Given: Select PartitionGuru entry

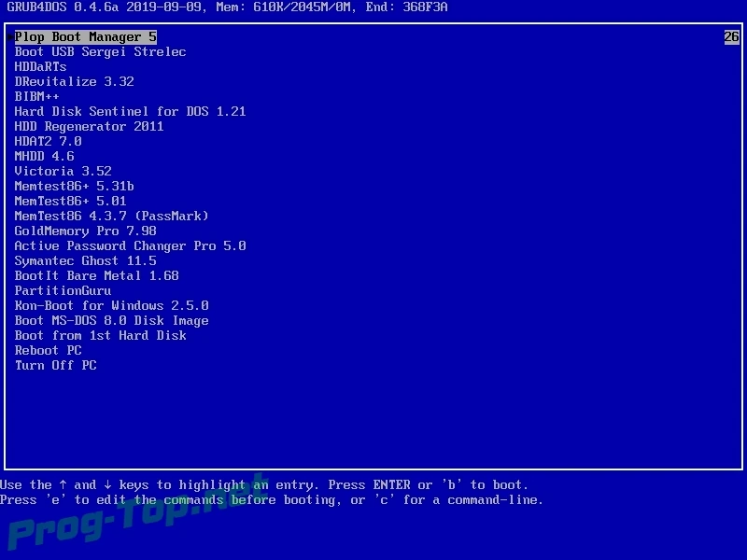Looking at the screenshot, I should (x=63, y=290).
